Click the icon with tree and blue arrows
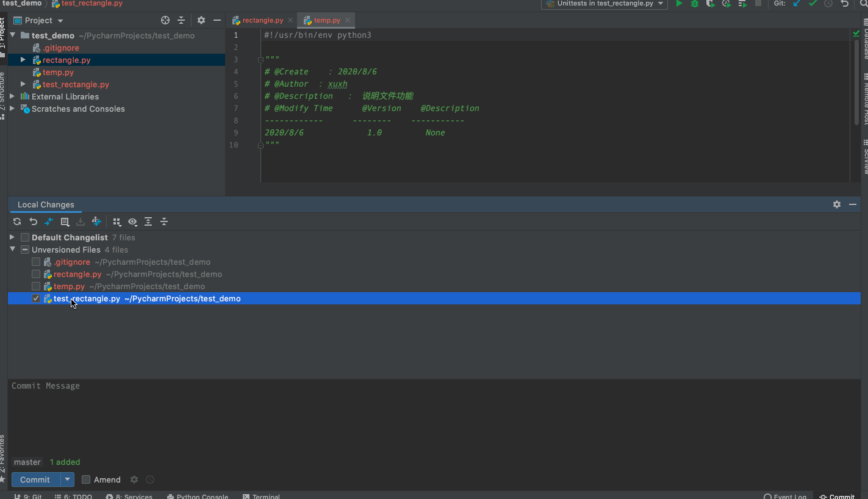 click(x=96, y=221)
